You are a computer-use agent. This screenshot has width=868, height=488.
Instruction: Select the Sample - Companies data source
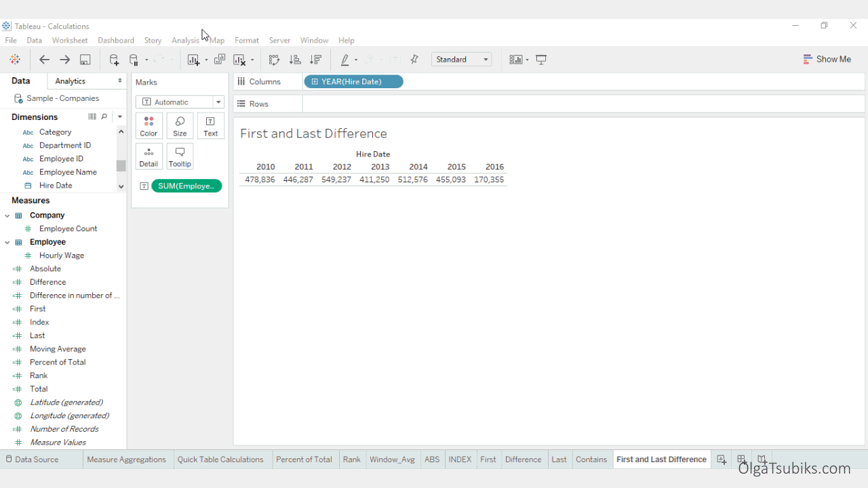click(63, 98)
